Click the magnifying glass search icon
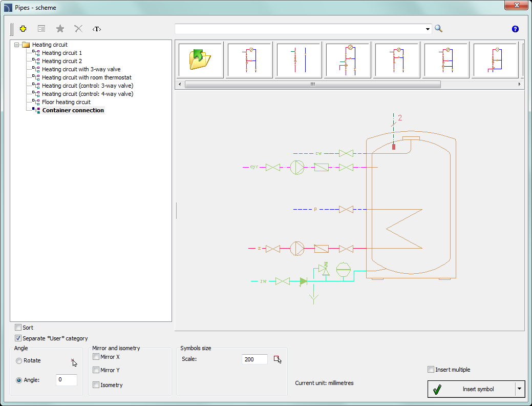The width and height of the screenshot is (532, 406). tap(439, 29)
